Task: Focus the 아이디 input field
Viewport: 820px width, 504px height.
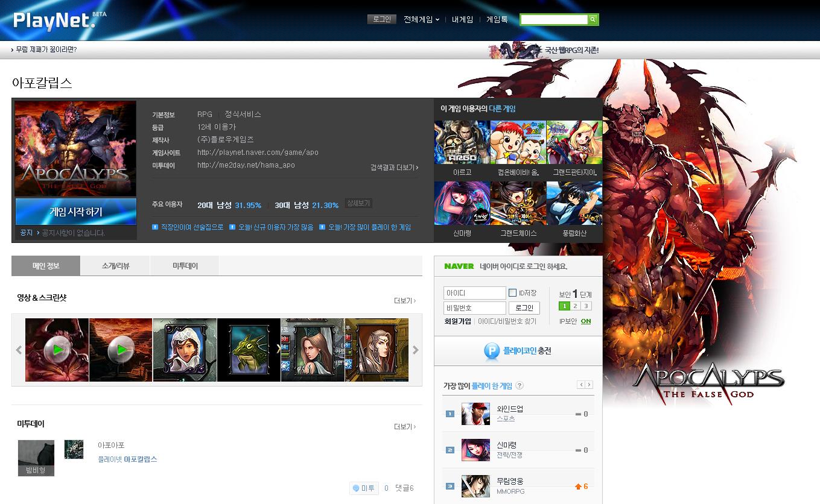Action: (475, 293)
